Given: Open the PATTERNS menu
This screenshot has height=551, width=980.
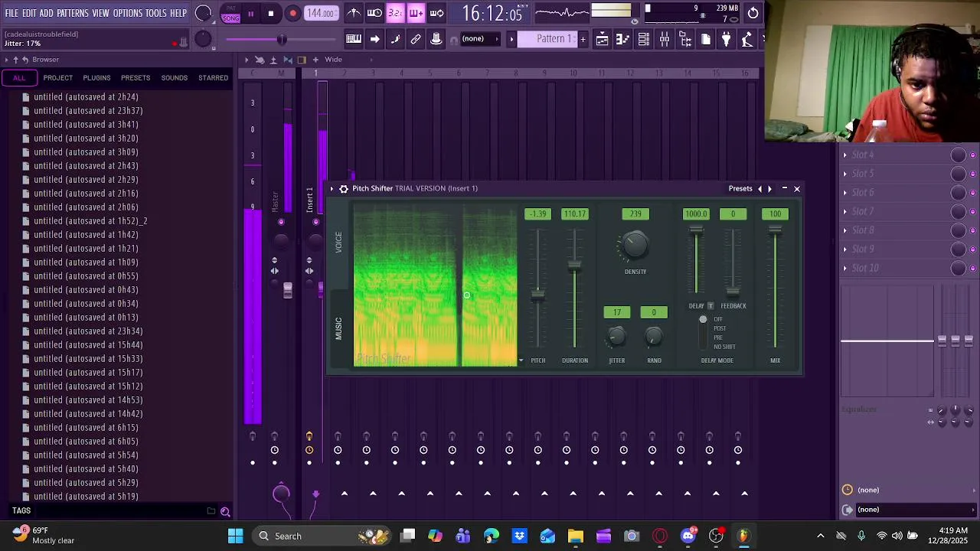Looking at the screenshot, I should pos(73,13).
